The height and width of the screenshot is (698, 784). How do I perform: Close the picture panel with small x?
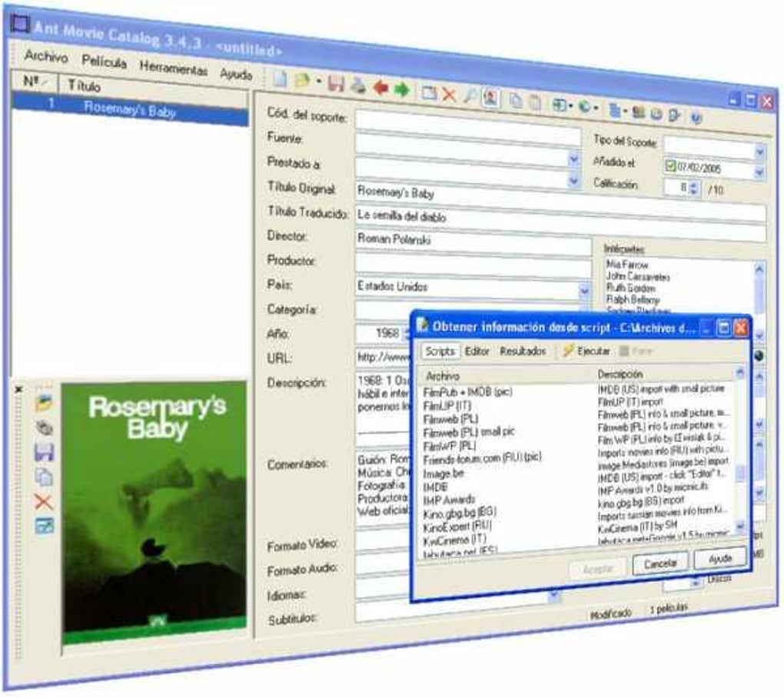click(18, 389)
